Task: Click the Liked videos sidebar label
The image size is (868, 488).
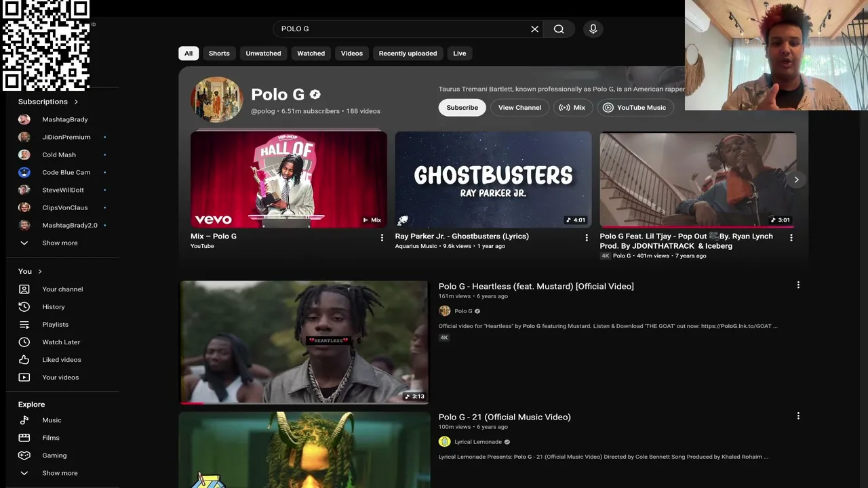Action: click(62, 360)
